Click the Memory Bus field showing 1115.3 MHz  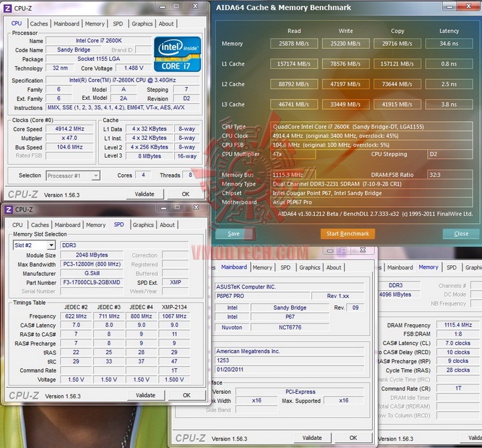click(293, 175)
